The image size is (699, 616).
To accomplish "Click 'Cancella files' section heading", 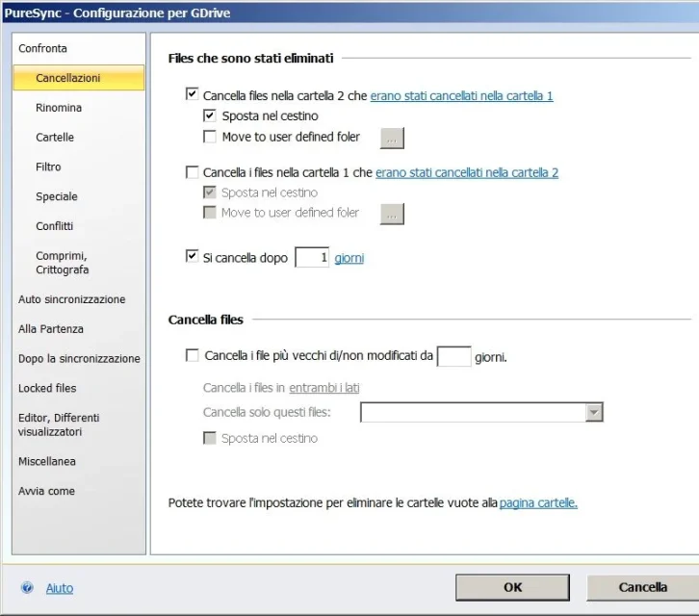I will (205, 320).
